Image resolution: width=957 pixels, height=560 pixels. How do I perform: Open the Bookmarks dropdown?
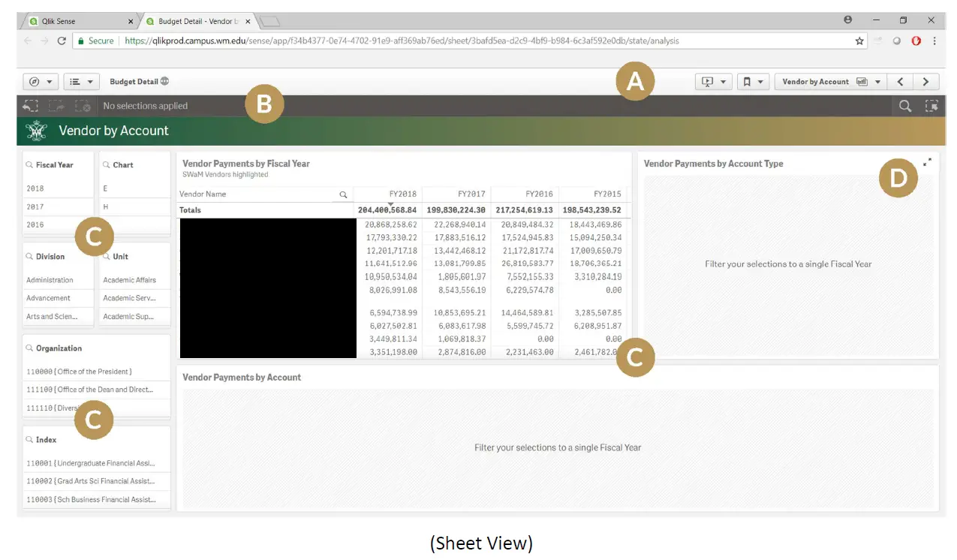pos(753,82)
